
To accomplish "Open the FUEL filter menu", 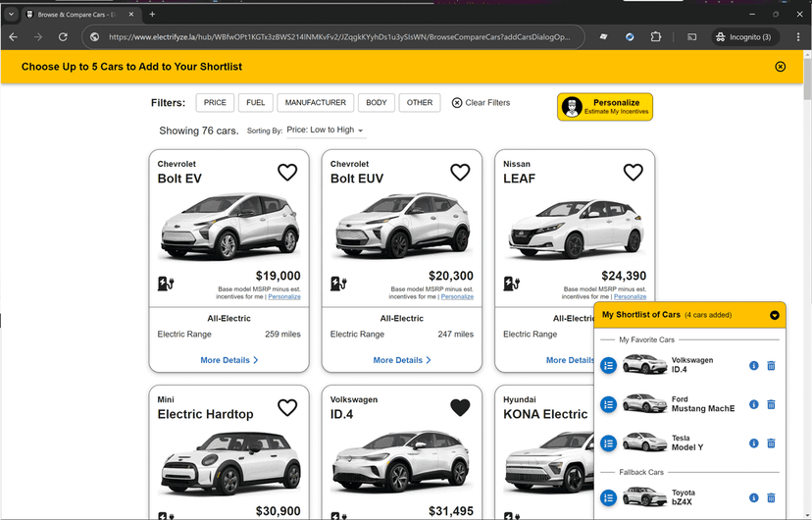I will [x=255, y=103].
